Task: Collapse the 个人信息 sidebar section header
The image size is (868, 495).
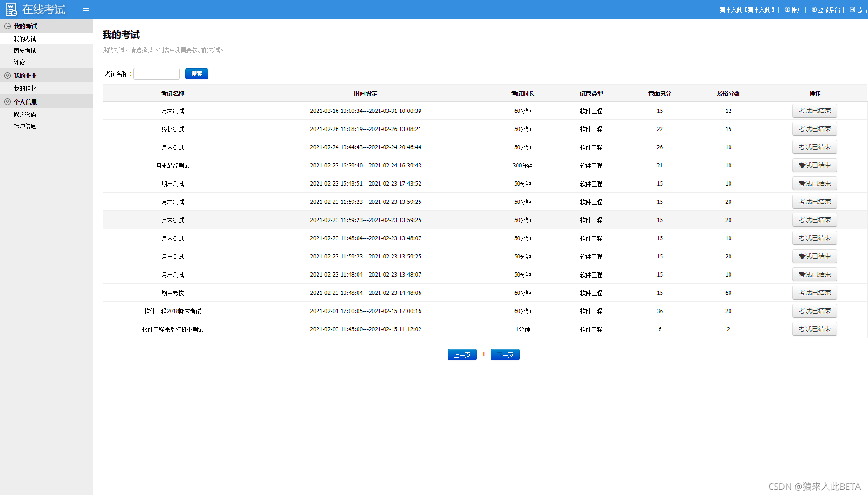Action: 47,102
